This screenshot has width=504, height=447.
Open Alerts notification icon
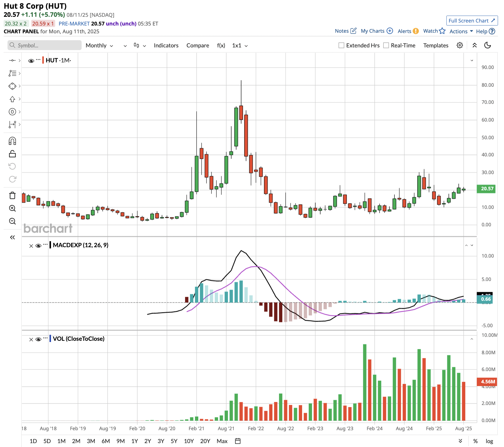click(x=416, y=31)
